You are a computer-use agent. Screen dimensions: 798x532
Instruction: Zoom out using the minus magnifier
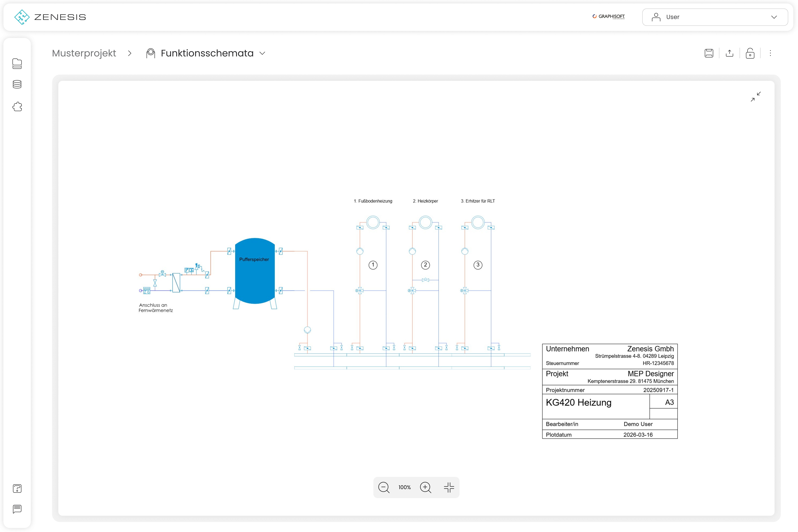(384, 488)
